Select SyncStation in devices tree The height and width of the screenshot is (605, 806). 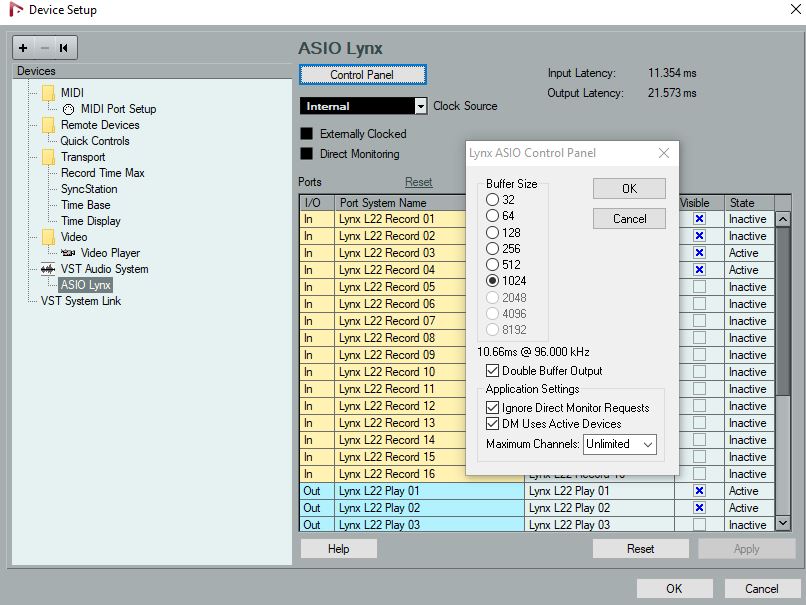tap(89, 189)
